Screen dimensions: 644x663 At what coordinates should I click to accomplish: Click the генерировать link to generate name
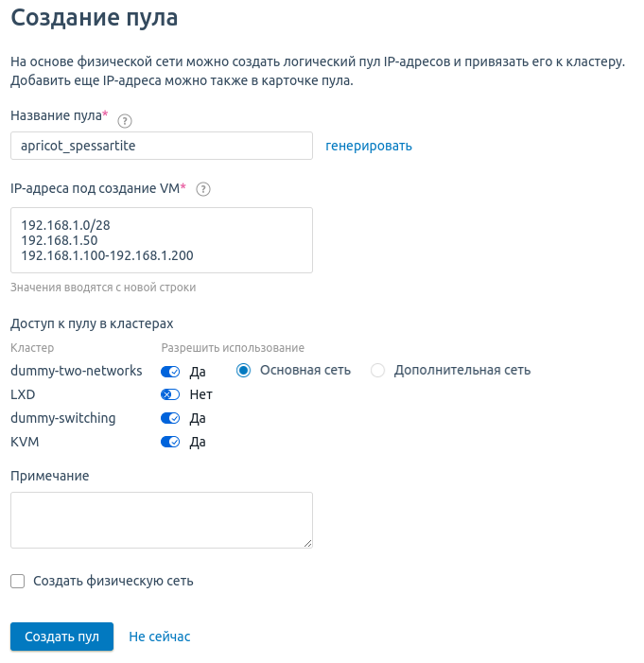point(369,146)
